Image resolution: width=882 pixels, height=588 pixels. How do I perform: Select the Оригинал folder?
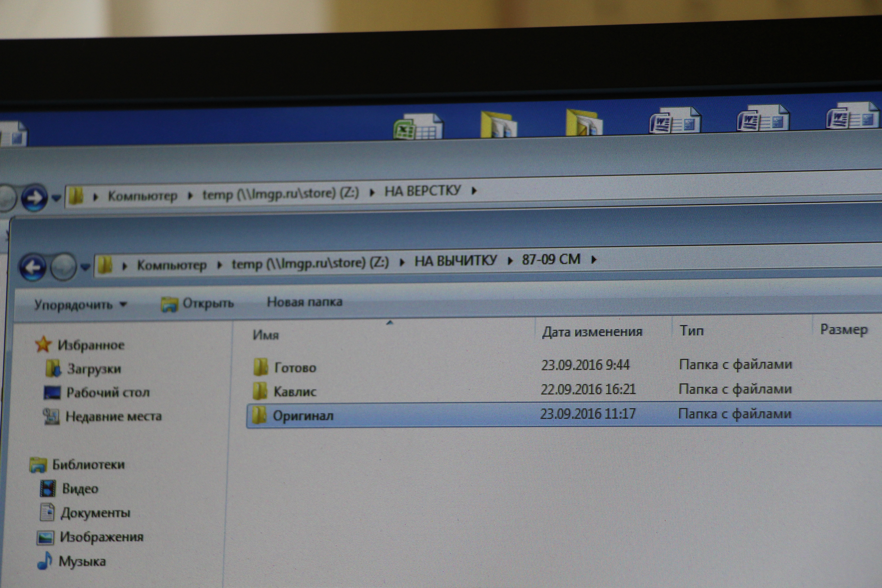pyautogui.click(x=303, y=415)
